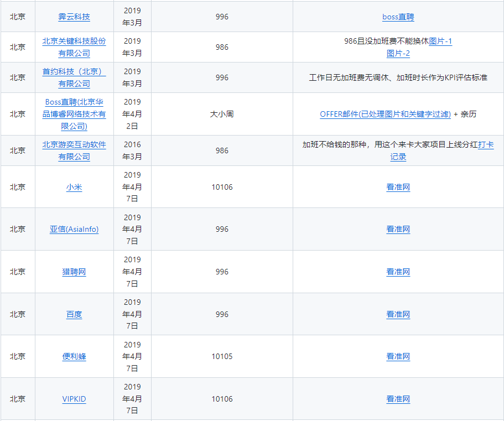Select the 加班不给钱的那种 description text

[x=390, y=144]
